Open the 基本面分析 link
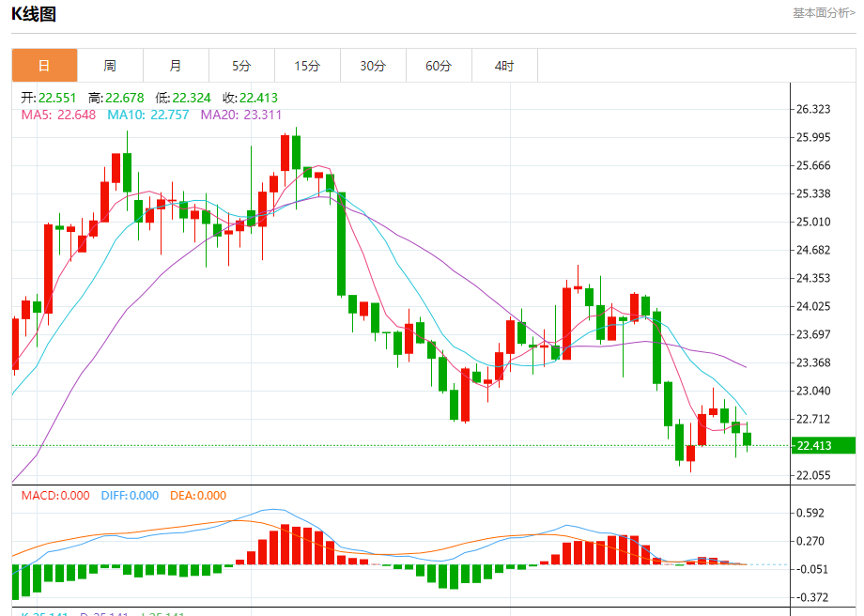Viewport: 864px width, 616px height. pos(824,12)
